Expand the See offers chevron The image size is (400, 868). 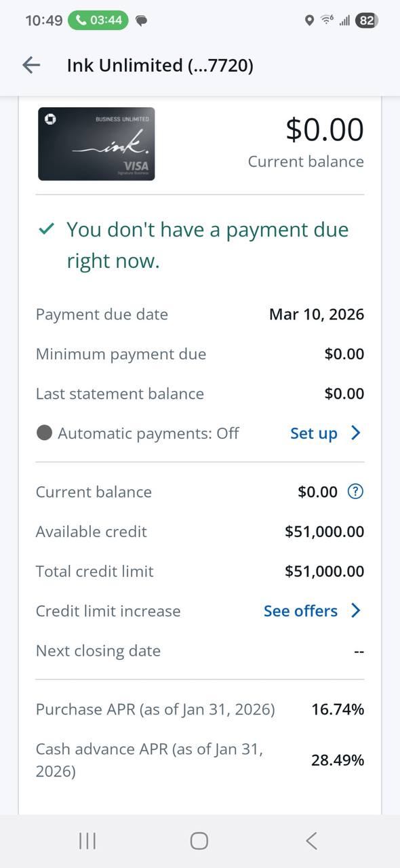pyautogui.click(x=355, y=610)
